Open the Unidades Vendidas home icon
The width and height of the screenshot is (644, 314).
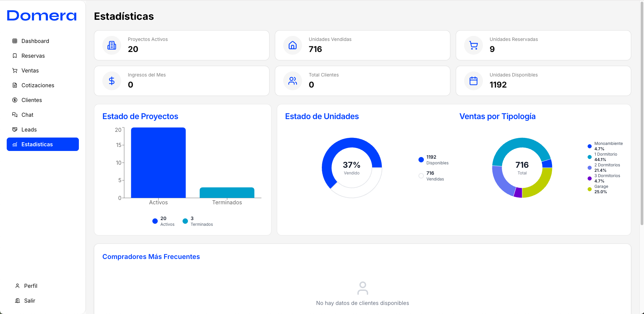click(292, 45)
